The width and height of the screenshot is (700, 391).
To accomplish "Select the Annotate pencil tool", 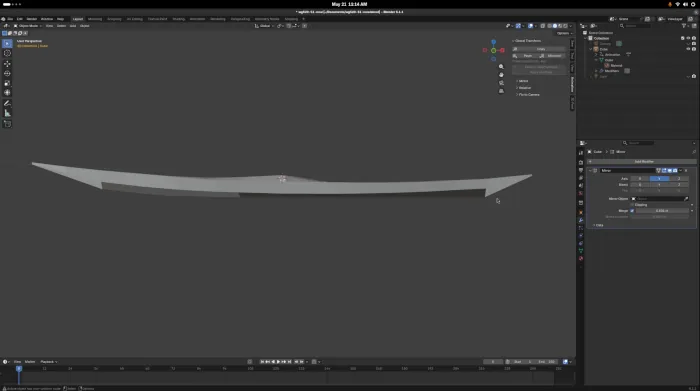I will tap(7, 103).
